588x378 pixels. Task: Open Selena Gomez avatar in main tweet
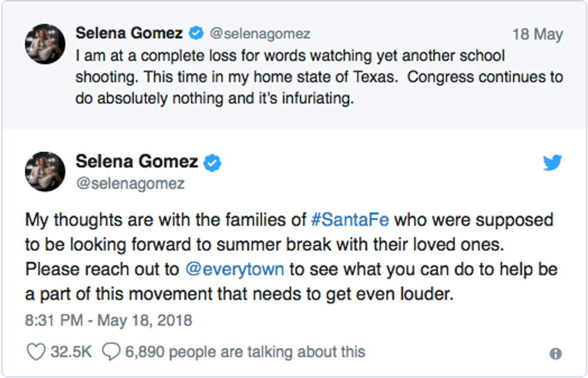coord(45,171)
